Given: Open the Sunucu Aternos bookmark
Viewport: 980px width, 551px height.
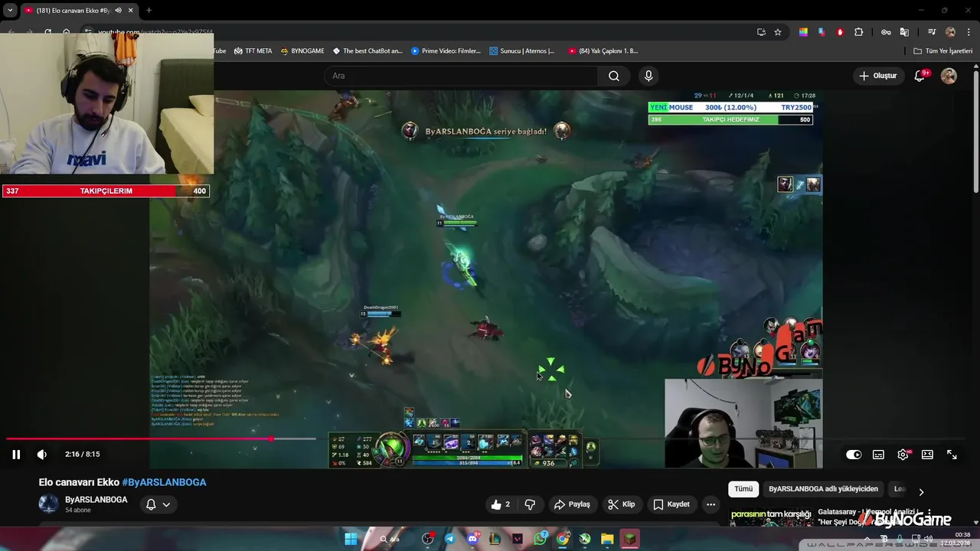Looking at the screenshot, I should coord(522,51).
